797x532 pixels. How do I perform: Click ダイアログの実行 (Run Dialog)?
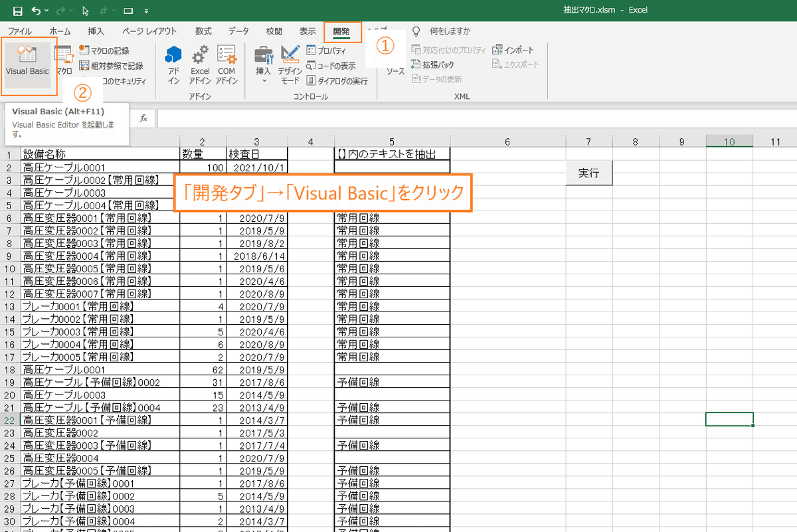pos(337,81)
